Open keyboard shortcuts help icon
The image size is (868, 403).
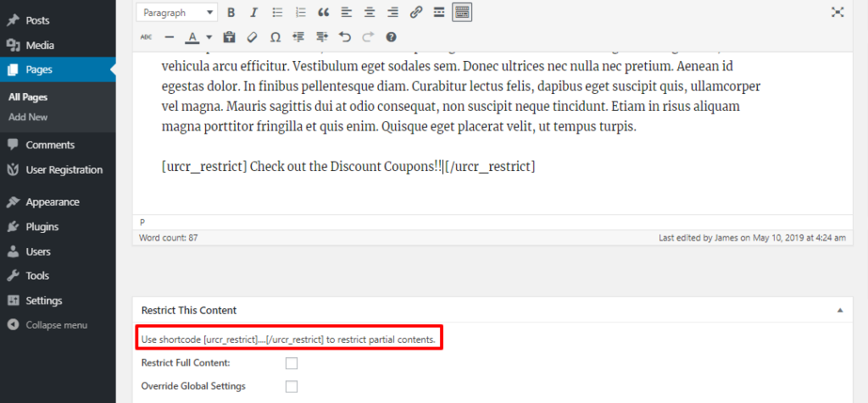391,37
